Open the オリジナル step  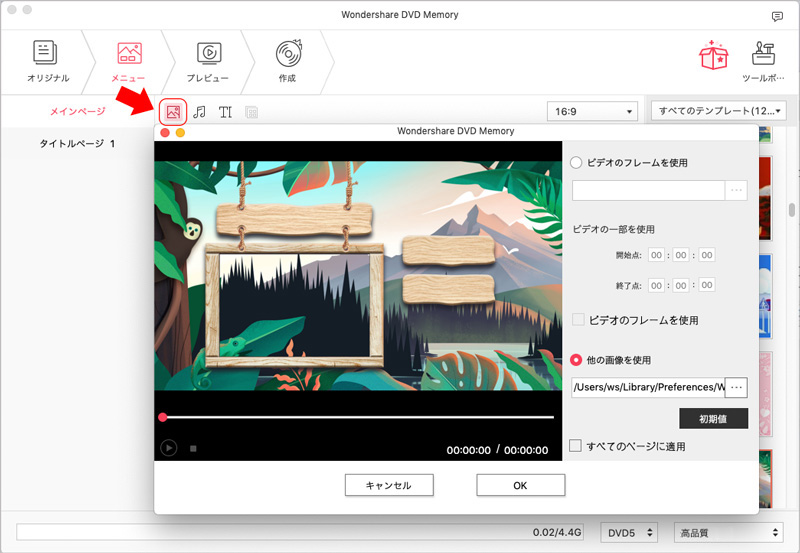pyautogui.click(x=48, y=62)
